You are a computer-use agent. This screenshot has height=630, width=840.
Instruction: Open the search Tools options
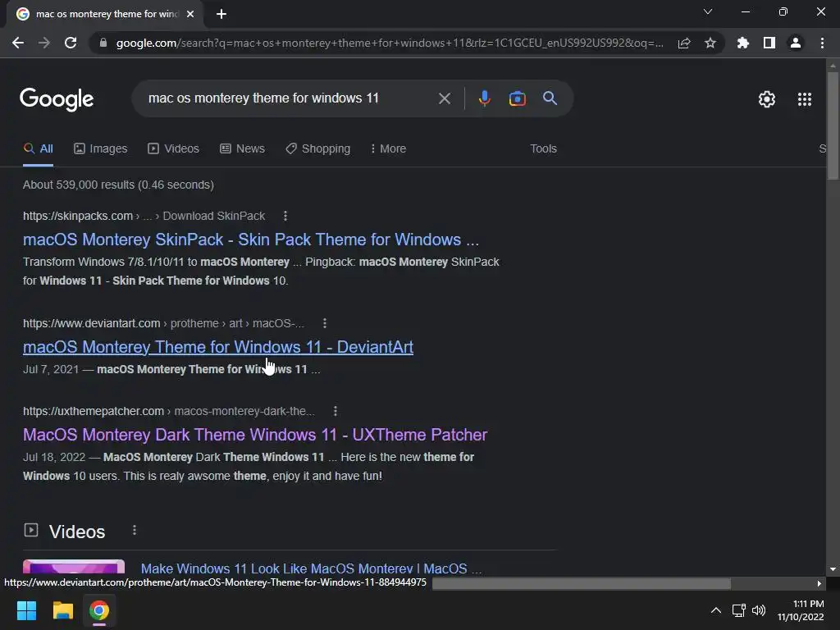point(543,149)
